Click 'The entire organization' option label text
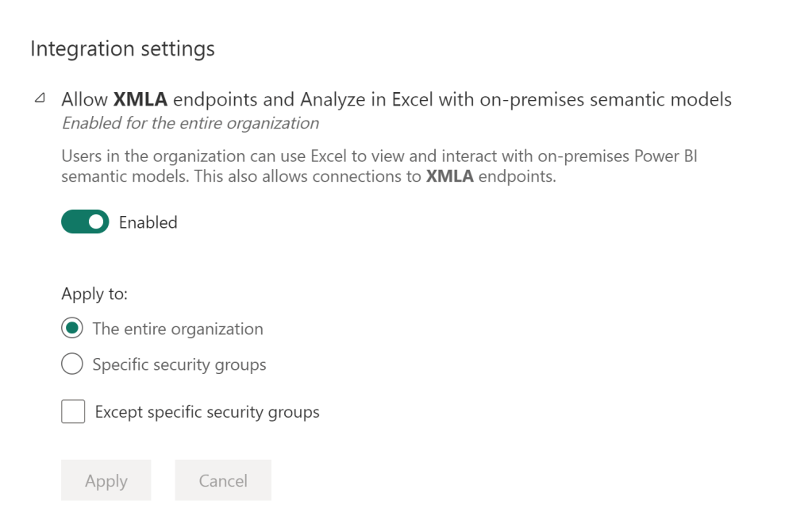The image size is (812, 516). 178,329
